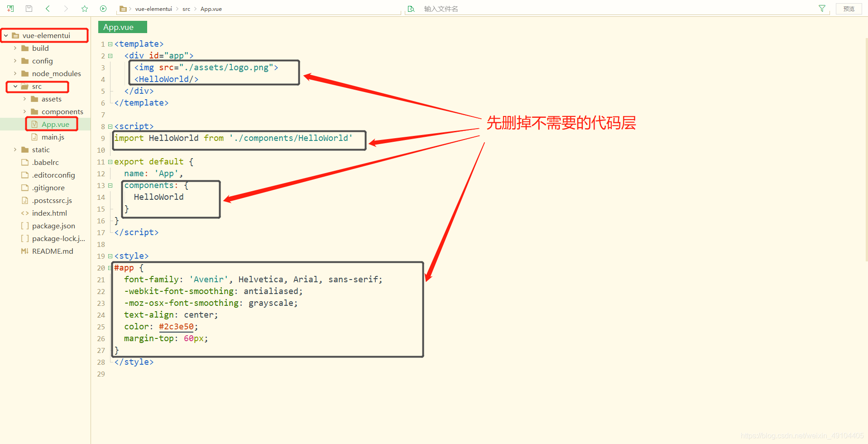The height and width of the screenshot is (444, 868).
Task: Click the save file icon
Action: (29, 9)
